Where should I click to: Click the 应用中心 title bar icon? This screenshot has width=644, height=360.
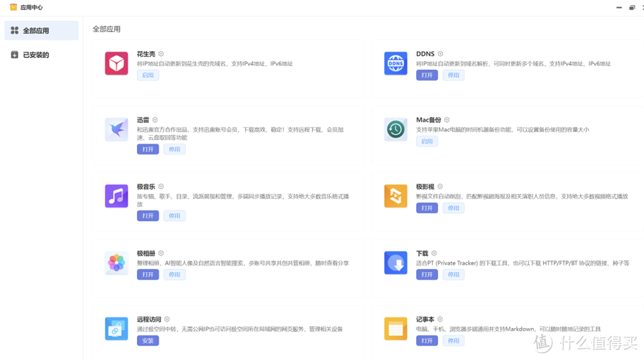(x=13, y=7)
